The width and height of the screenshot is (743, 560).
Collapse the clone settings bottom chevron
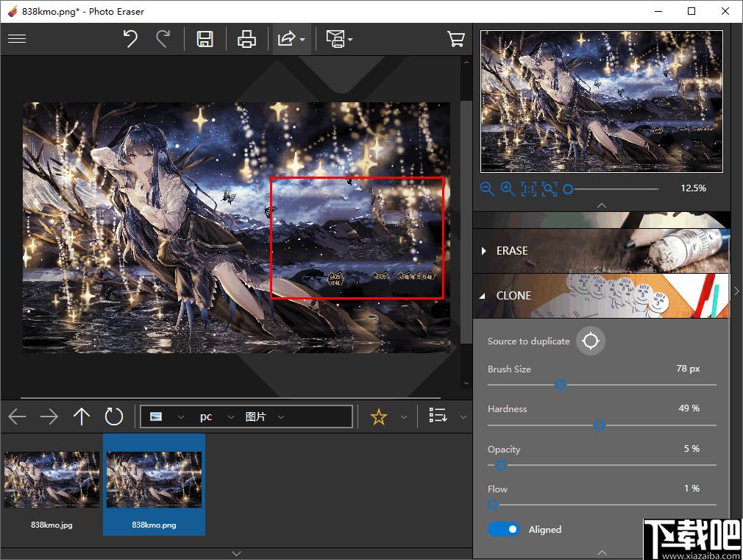coord(601,553)
